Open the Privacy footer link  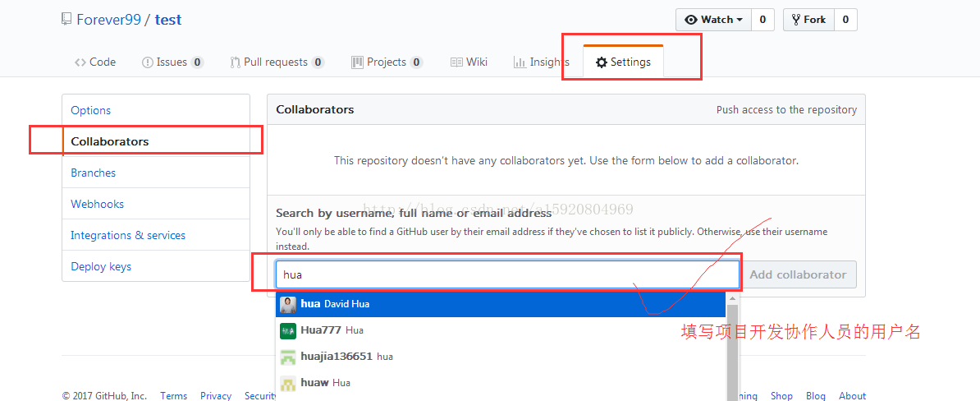[x=216, y=395]
